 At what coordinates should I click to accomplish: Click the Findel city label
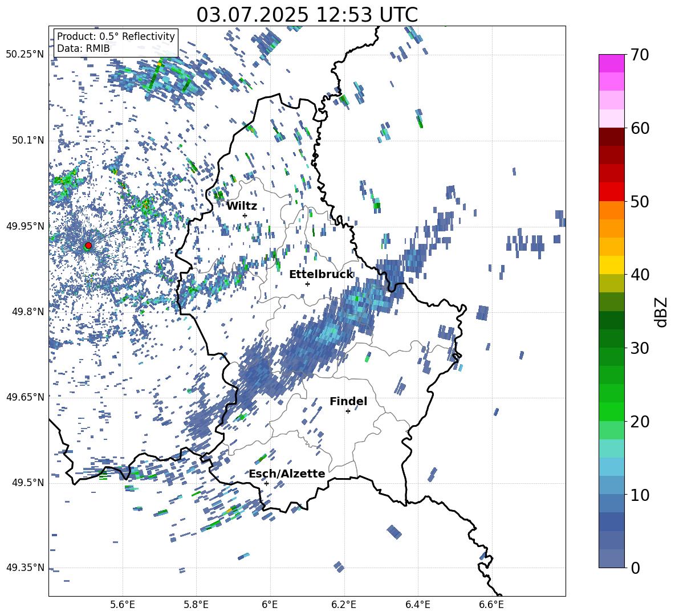[x=348, y=401]
